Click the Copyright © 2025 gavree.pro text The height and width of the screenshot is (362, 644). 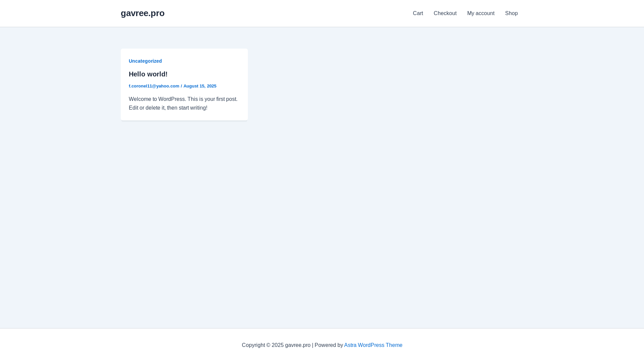276,345
